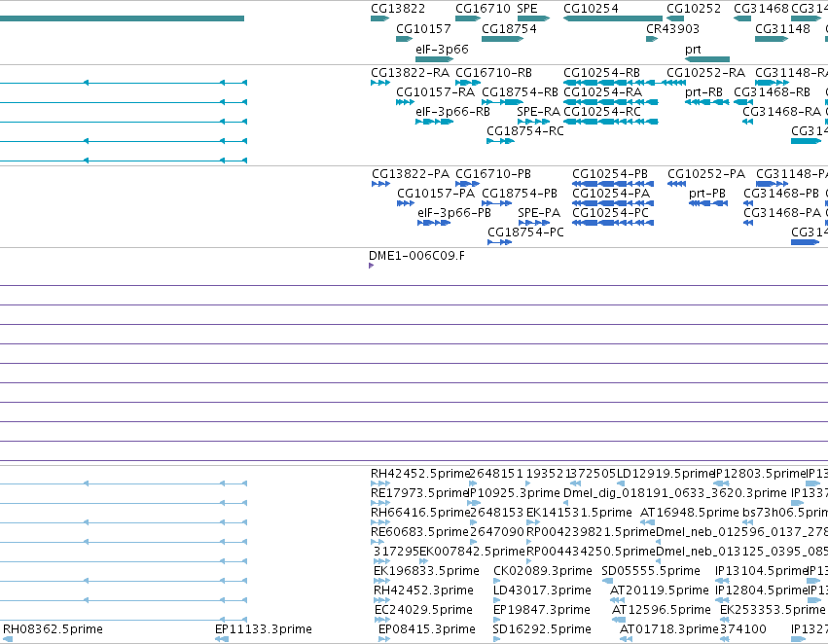Select the prt gene label
The height and width of the screenshot is (644, 828).
(x=693, y=49)
